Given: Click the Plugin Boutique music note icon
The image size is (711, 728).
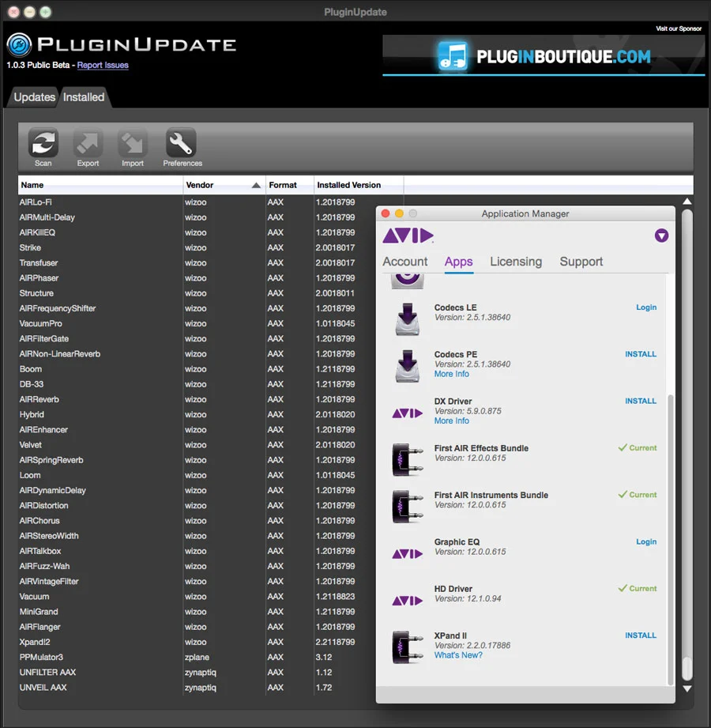Looking at the screenshot, I should pyautogui.click(x=453, y=56).
